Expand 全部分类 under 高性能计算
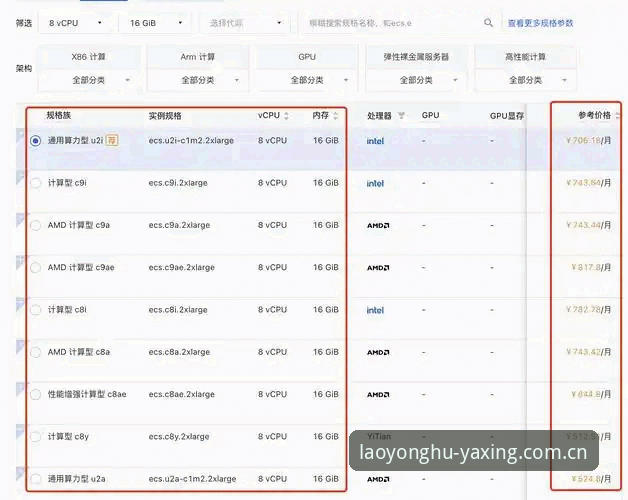This screenshot has height=500, width=628. (525, 80)
